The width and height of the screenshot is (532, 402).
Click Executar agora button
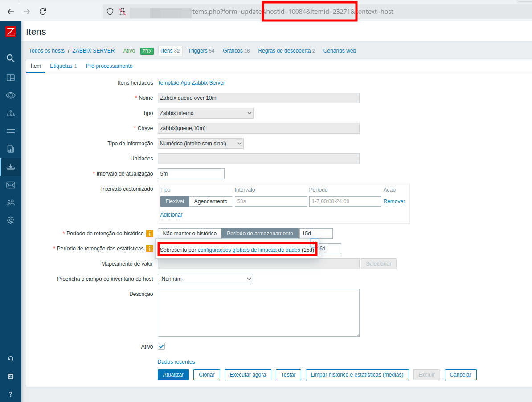(248, 375)
